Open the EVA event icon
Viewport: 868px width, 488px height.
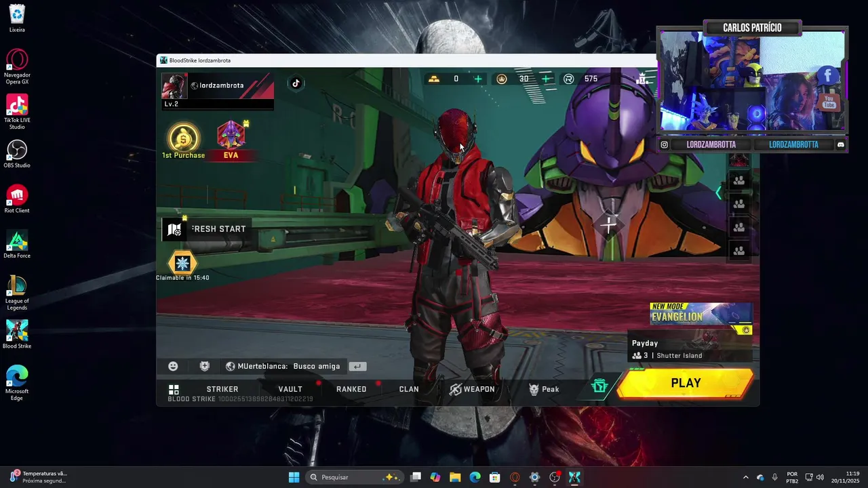[x=231, y=141]
